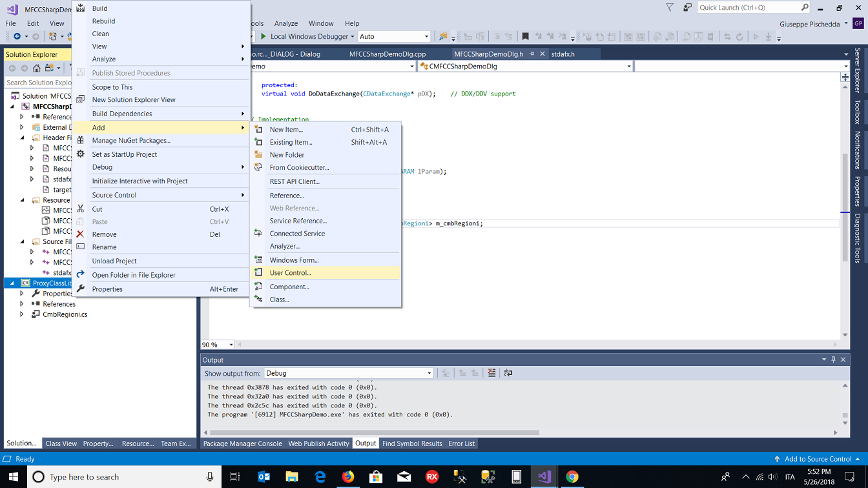Screen dimensions: 868x488
Task: Choose Set as StartUp Project
Action: pos(161,155)
